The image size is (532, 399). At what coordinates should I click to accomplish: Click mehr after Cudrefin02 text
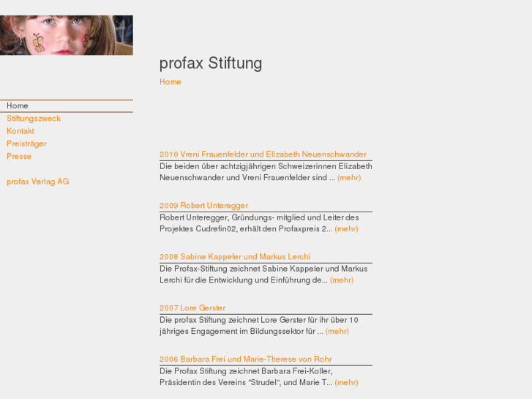(346, 228)
